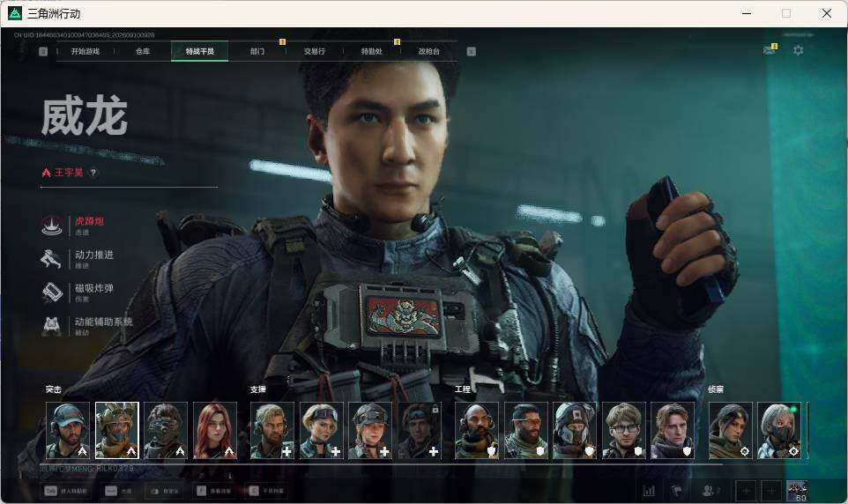Select the 磁吸炸弹 skill icon
Viewport: 848px width, 504px height.
pos(52,293)
